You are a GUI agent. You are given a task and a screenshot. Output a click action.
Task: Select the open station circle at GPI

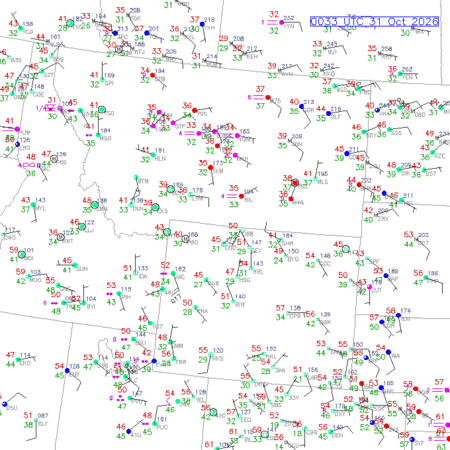point(102,80)
